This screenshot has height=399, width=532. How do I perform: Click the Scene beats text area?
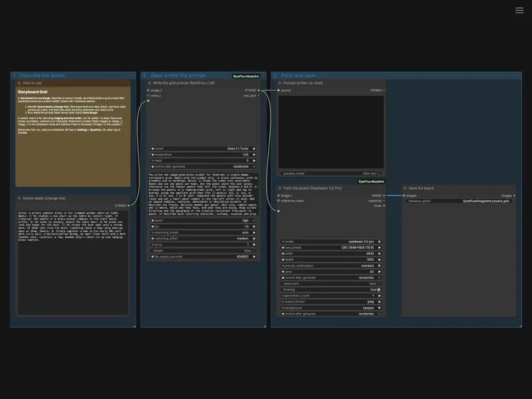click(x=73, y=262)
